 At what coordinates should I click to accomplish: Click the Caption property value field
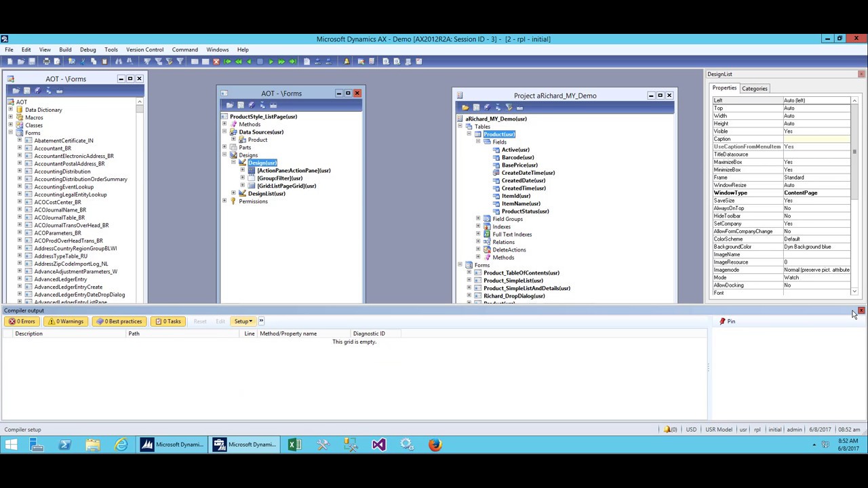pyautogui.click(x=816, y=139)
